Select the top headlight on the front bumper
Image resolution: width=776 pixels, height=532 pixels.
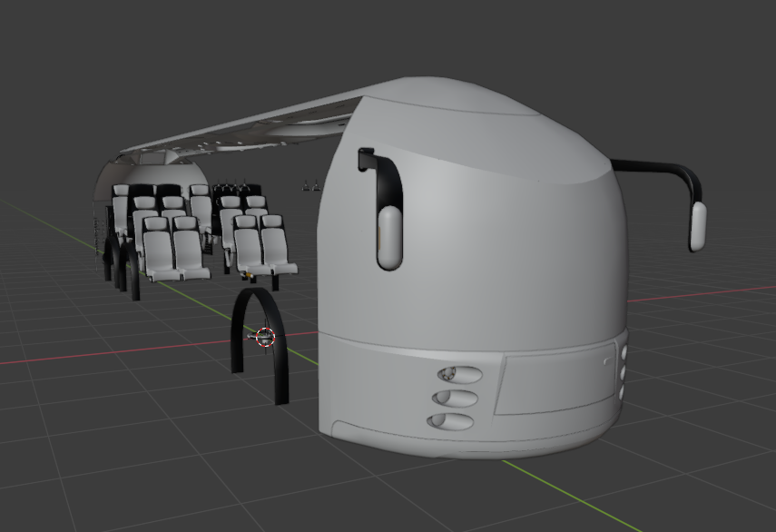[460, 374]
